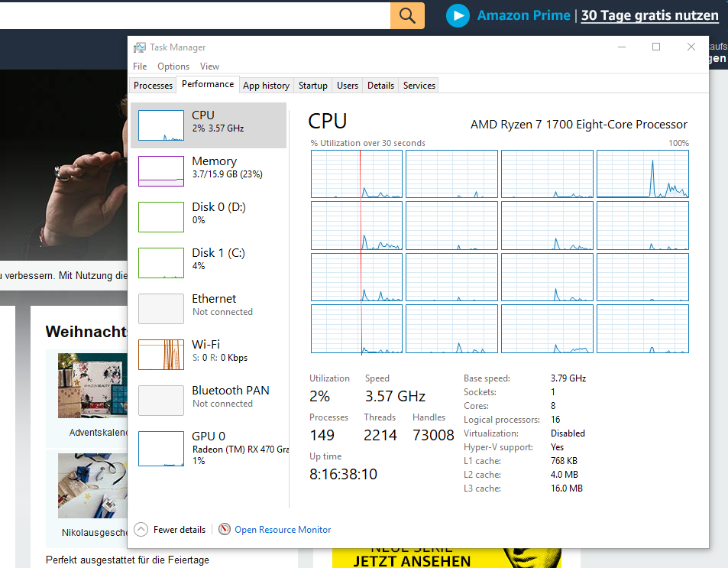The image size is (728, 568).
Task: Open the File menu
Action: point(140,67)
